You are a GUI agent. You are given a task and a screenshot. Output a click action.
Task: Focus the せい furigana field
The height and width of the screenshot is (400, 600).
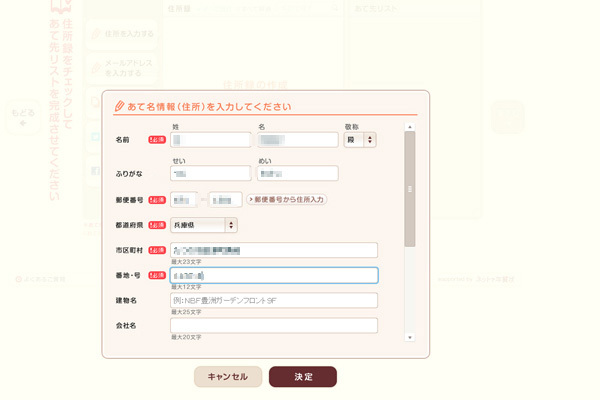pos(210,174)
